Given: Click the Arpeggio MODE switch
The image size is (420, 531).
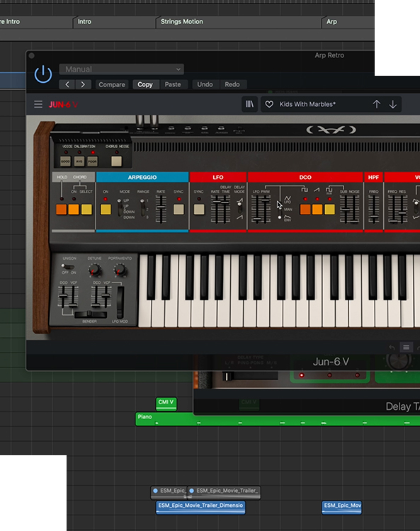Looking at the screenshot, I should click(x=120, y=207).
